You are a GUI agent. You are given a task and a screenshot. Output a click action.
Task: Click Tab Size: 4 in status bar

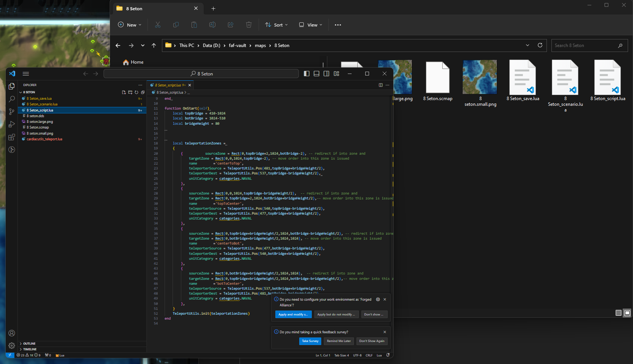coord(341,355)
